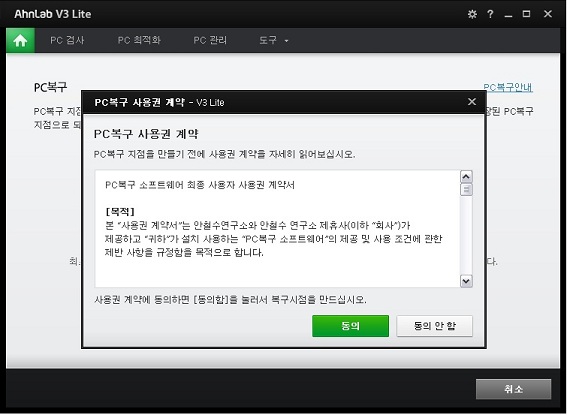The width and height of the screenshot is (567, 415).
Task: Open the PC복구안내 link
Action: click(508, 87)
